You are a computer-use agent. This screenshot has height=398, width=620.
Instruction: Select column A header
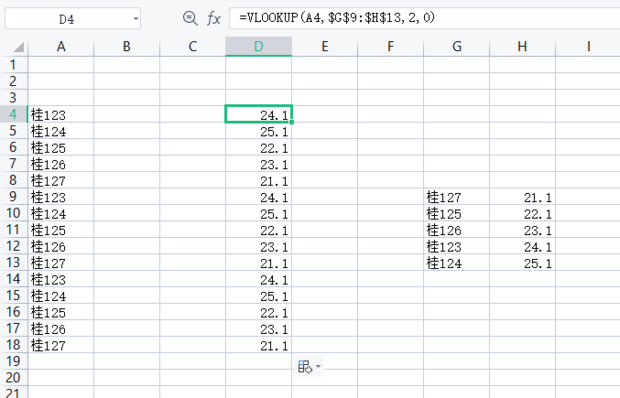point(61,47)
